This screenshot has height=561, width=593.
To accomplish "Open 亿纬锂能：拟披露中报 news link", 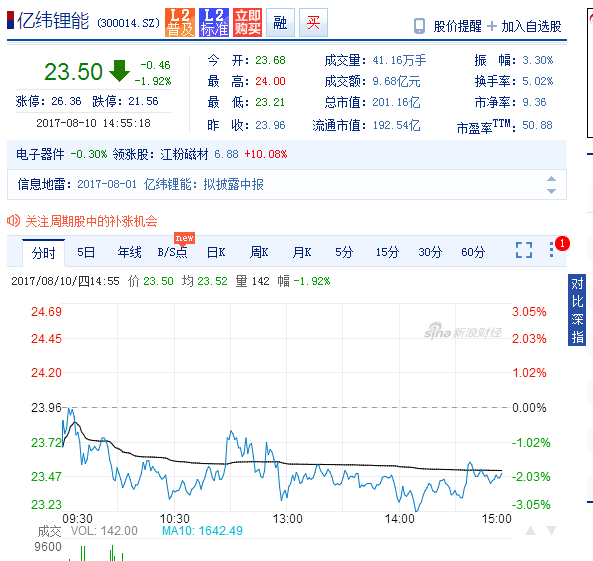I will pos(203,184).
